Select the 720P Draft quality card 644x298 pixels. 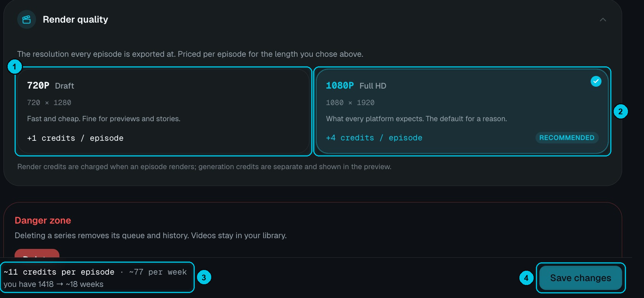tap(163, 111)
